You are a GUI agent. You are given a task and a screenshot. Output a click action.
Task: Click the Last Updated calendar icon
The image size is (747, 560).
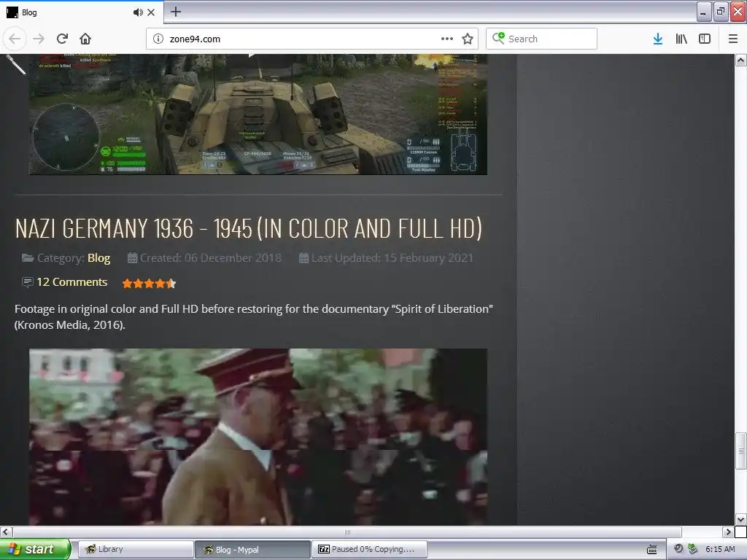point(303,257)
